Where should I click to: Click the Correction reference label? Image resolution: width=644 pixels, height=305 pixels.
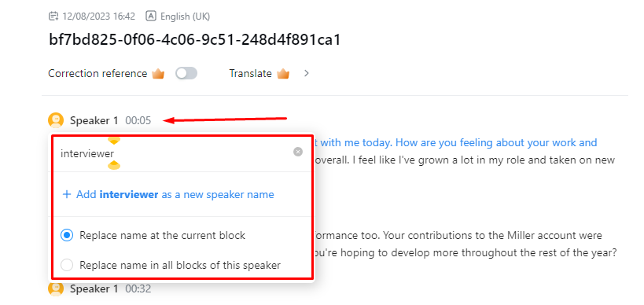coord(98,73)
